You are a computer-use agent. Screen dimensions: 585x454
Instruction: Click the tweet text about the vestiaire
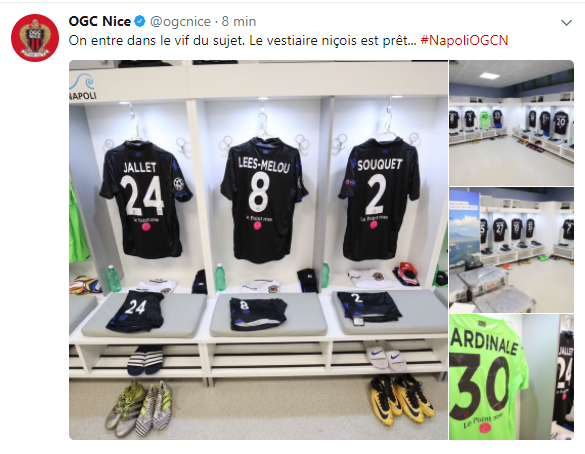pos(243,40)
